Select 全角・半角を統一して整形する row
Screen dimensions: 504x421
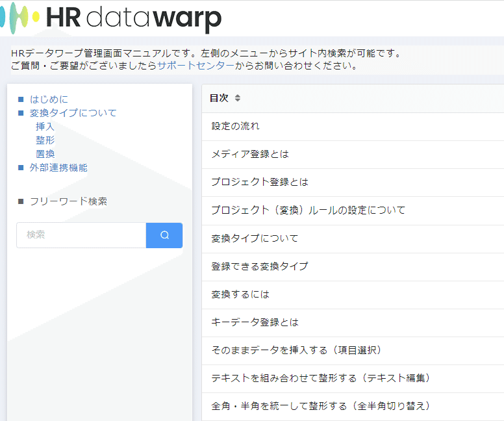point(353,407)
